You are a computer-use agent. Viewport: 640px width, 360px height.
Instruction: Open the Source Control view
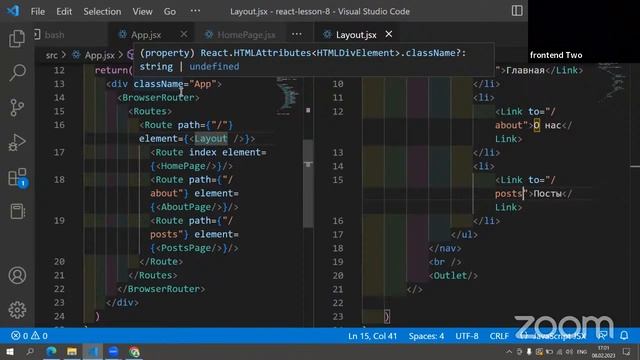(17, 107)
